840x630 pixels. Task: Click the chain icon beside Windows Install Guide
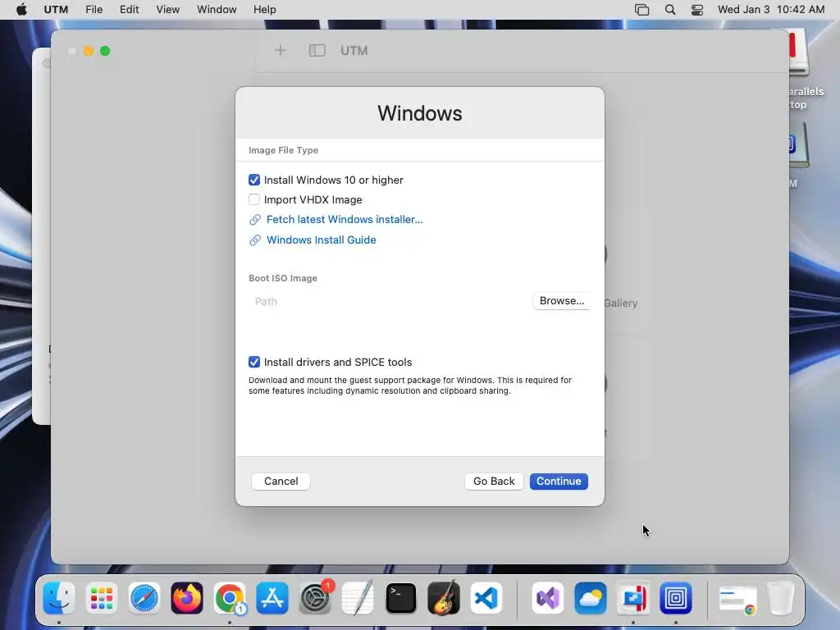pyautogui.click(x=255, y=240)
